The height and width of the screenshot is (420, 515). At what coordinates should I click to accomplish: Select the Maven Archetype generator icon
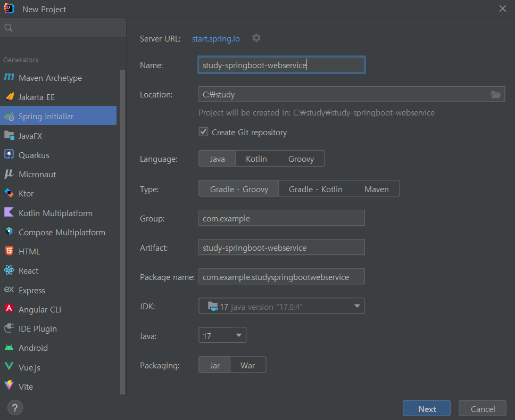click(x=9, y=77)
